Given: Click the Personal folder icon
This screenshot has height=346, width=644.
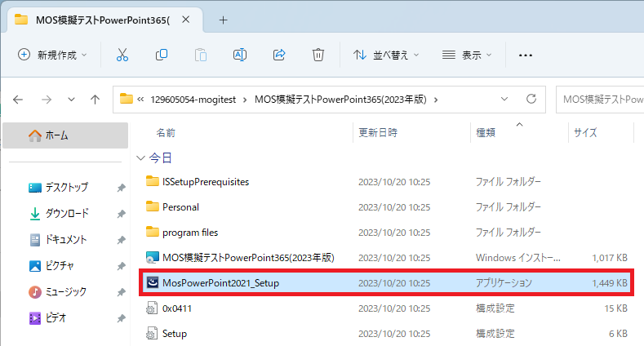Looking at the screenshot, I should [153, 206].
